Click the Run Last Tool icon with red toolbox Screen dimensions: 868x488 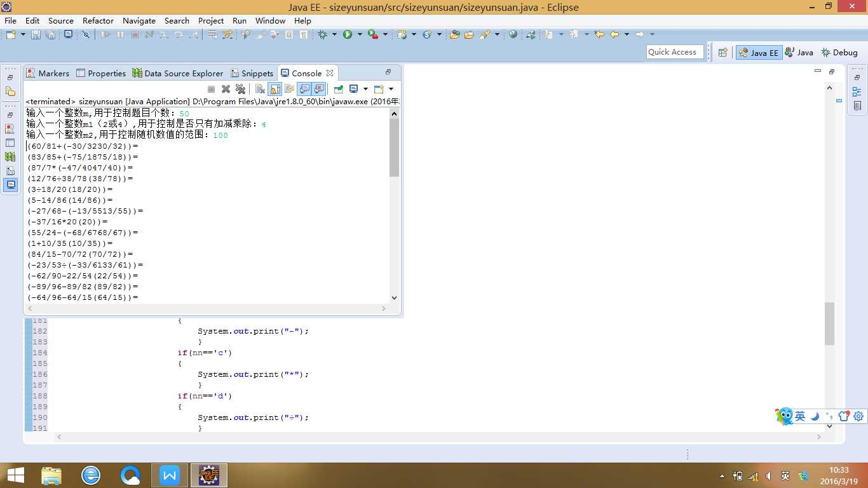[x=373, y=34]
